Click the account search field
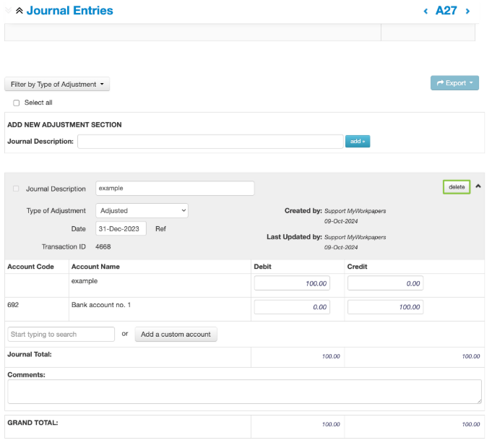The height and width of the screenshot is (448, 492). pyautogui.click(x=61, y=335)
